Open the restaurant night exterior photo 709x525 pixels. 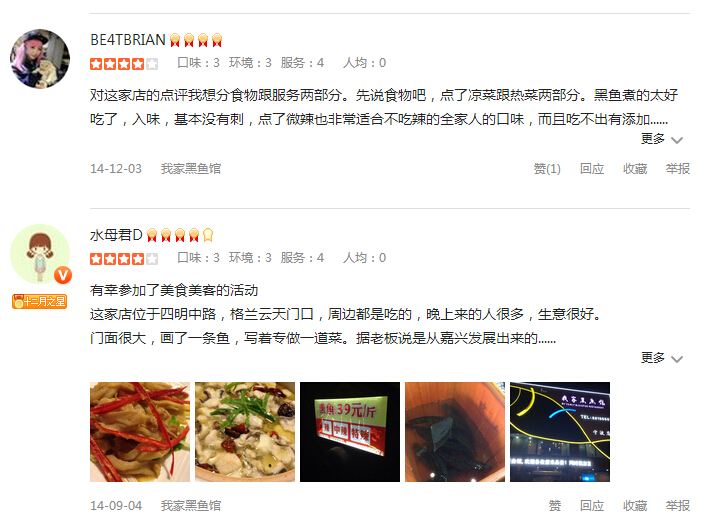point(560,432)
